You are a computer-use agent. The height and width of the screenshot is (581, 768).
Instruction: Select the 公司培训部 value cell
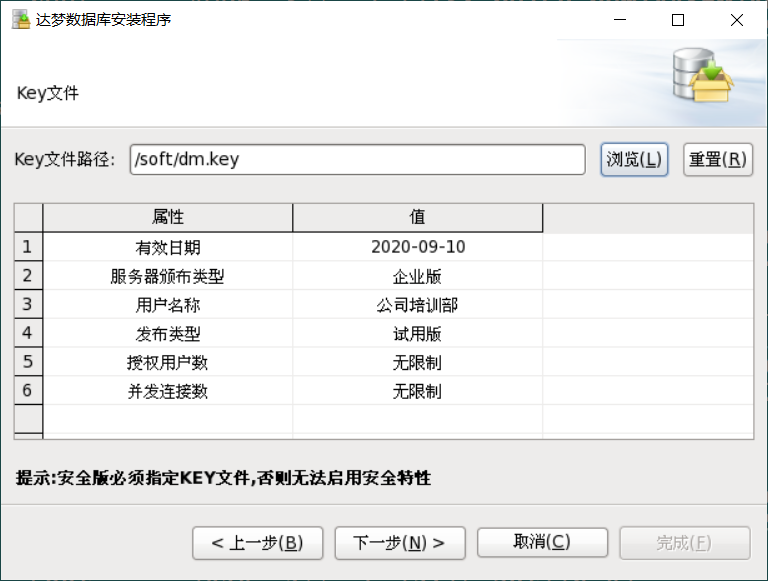[418, 304]
